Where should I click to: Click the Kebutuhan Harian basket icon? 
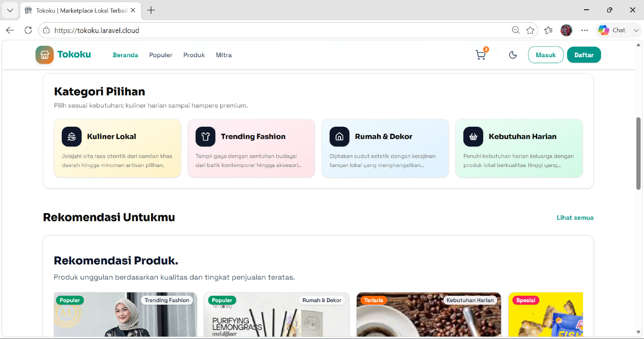click(x=473, y=136)
